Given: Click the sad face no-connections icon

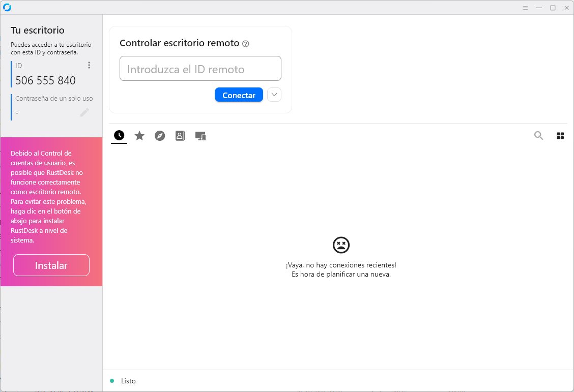Looking at the screenshot, I should pyautogui.click(x=341, y=245).
